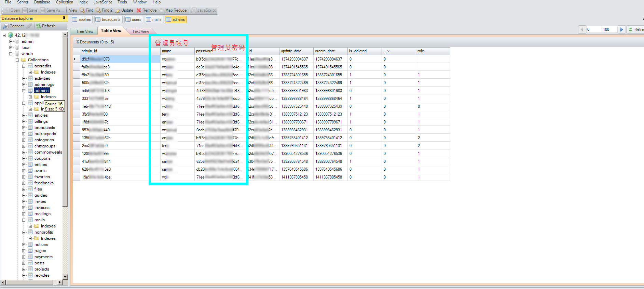Switch to the mails document tab
This screenshot has width=644, height=289.
pyautogui.click(x=154, y=19)
